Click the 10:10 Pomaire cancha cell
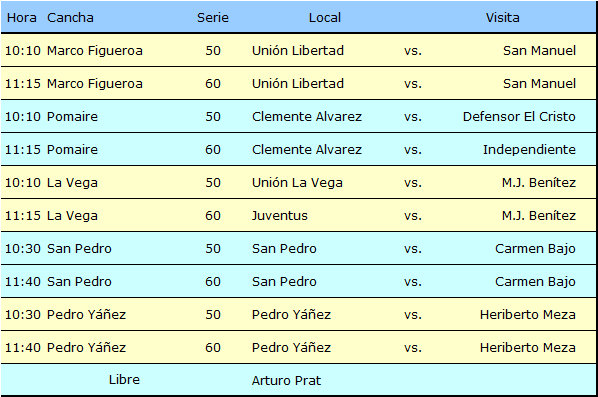Image resolution: width=598 pixels, height=397 pixels. click(x=72, y=116)
